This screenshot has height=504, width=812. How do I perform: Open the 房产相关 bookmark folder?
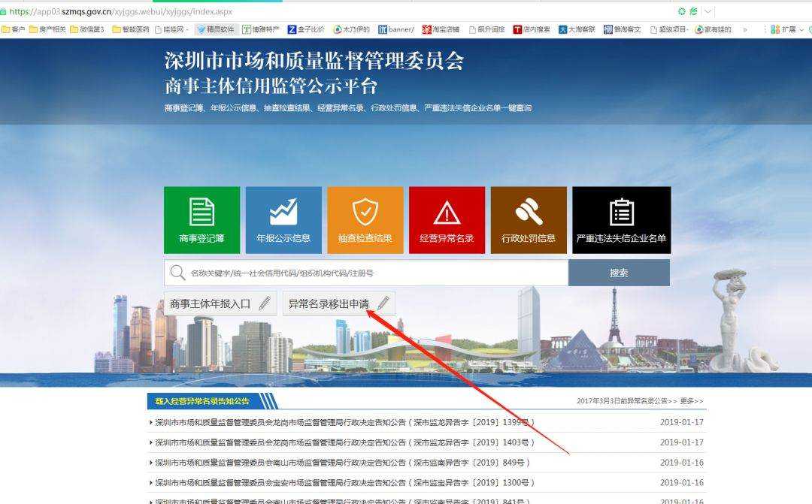(x=47, y=29)
